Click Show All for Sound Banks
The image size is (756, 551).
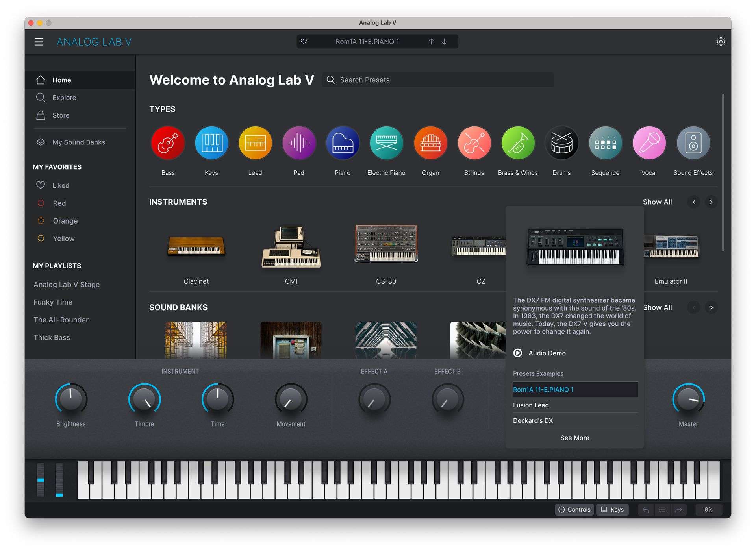point(658,307)
